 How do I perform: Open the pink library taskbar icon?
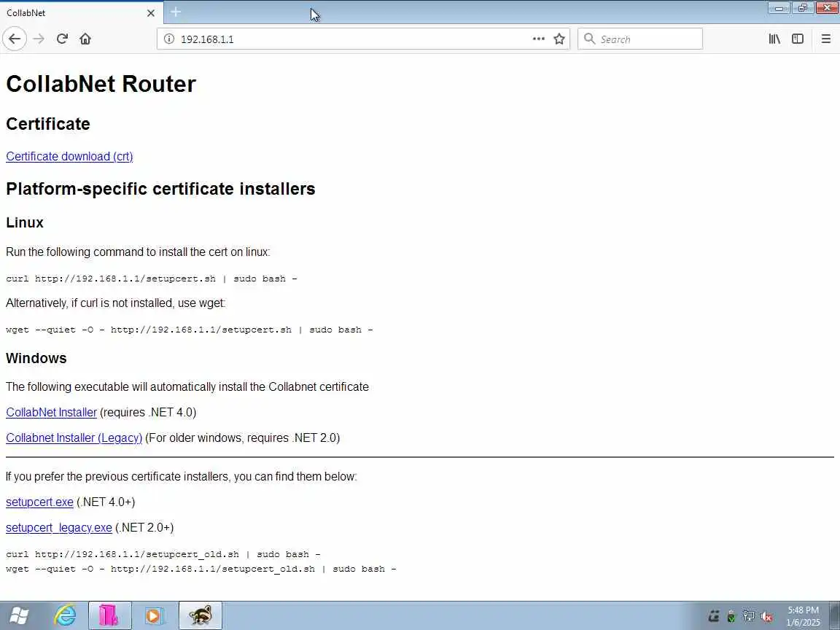coord(109,615)
